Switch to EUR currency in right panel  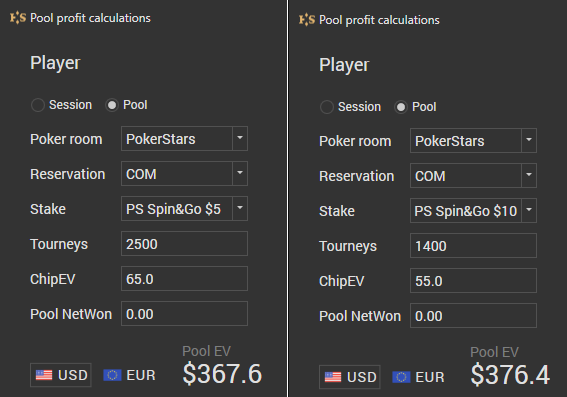tap(419, 377)
